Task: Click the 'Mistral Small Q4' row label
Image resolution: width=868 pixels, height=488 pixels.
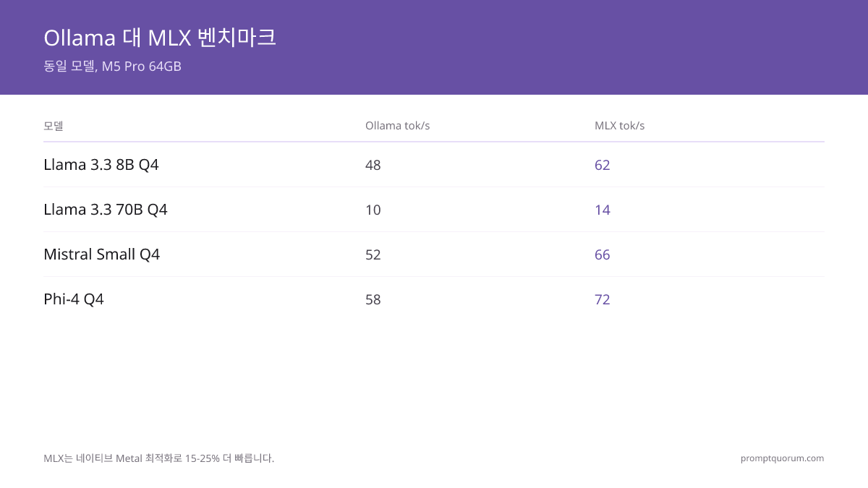Action: point(101,254)
